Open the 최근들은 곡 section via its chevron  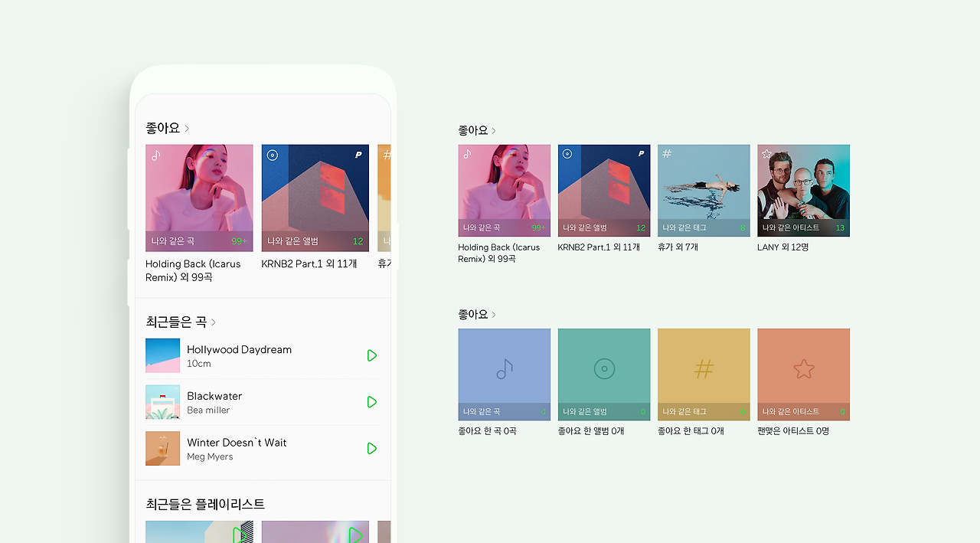[213, 322]
